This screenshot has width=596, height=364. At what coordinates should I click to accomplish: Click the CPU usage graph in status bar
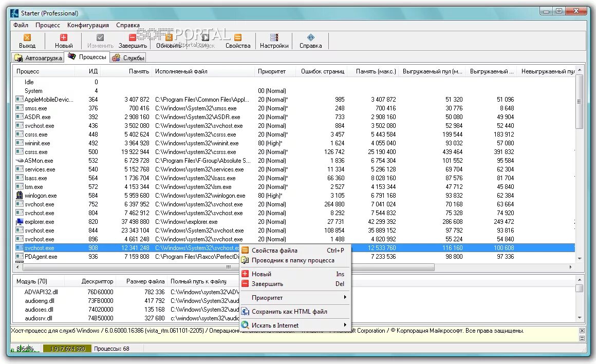click(25, 349)
